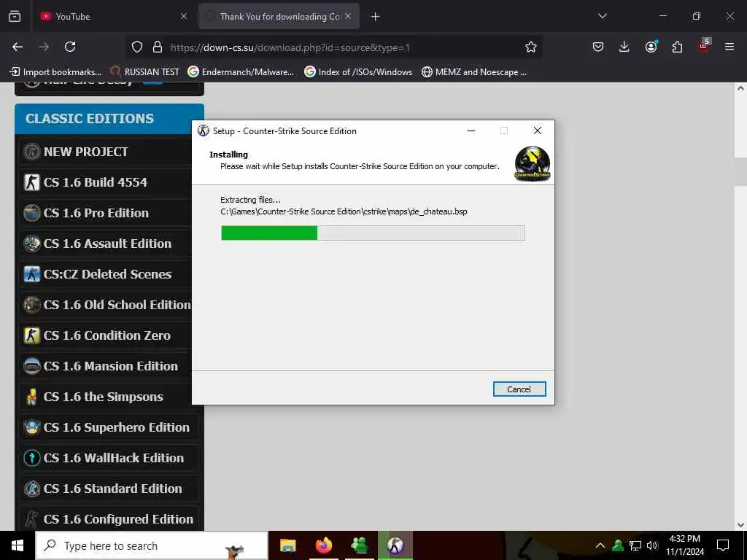The height and width of the screenshot is (560, 747).
Task: Open the Firefox application menu
Action: [729, 47]
